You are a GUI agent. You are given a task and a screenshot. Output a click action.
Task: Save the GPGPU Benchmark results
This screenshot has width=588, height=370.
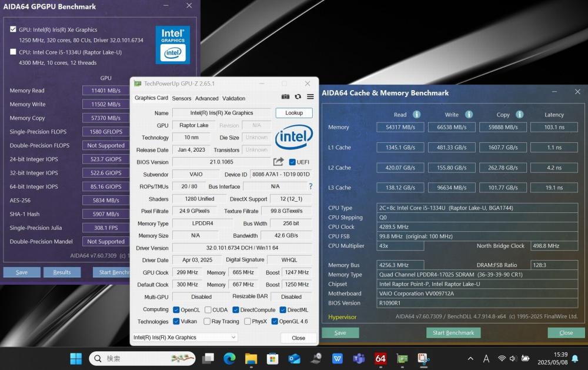click(x=22, y=272)
